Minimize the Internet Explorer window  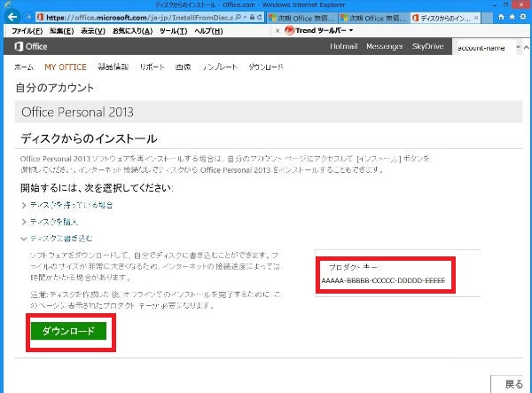[x=496, y=4]
